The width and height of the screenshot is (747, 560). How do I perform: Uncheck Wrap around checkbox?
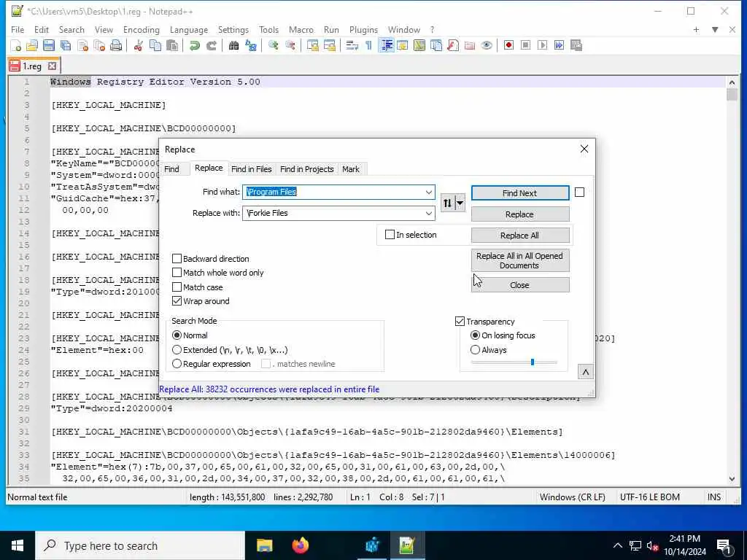point(177,301)
